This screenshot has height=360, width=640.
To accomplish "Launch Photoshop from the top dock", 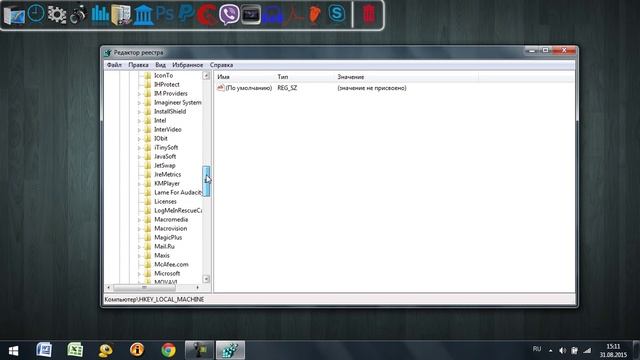I will [x=164, y=14].
